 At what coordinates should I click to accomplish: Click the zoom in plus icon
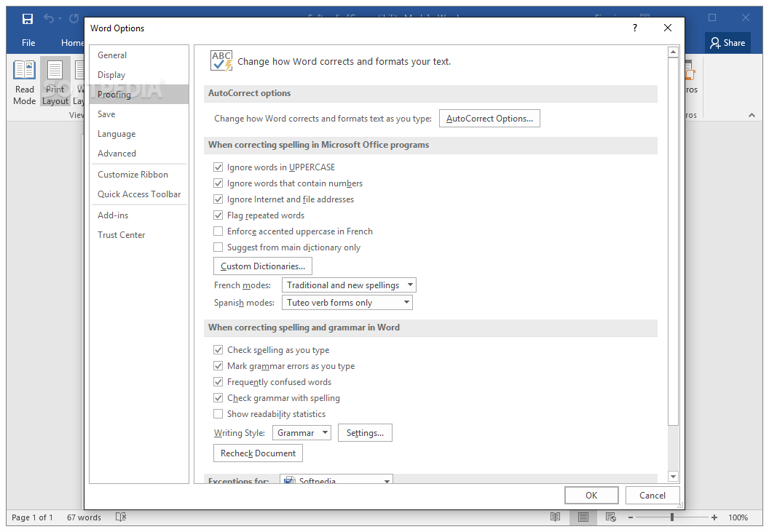coord(714,517)
